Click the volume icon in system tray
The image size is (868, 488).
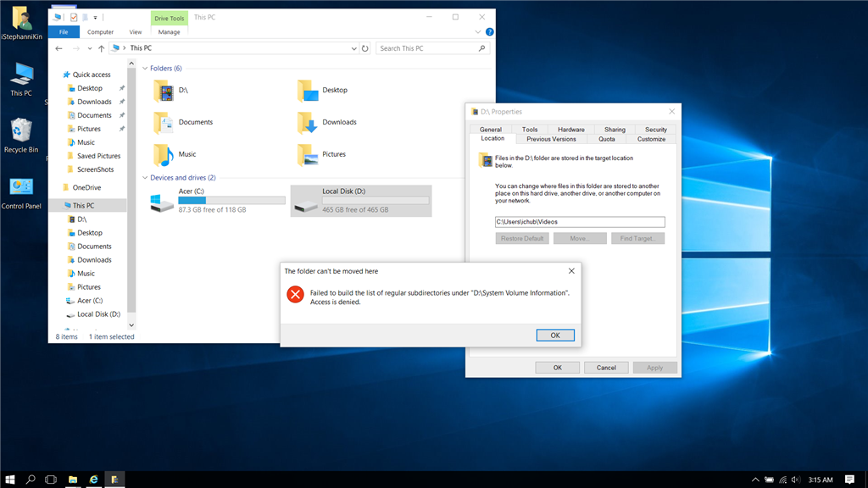point(795,480)
